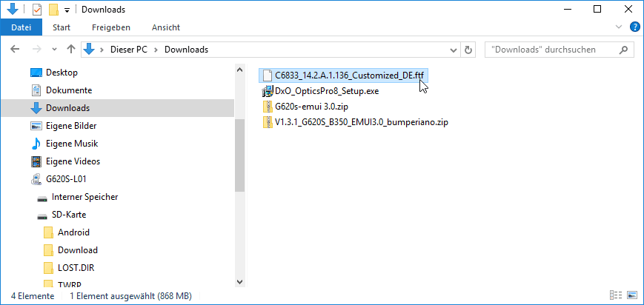The image size is (644, 305).
Task: Navigate back with the left arrow
Action: tap(15, 50)
